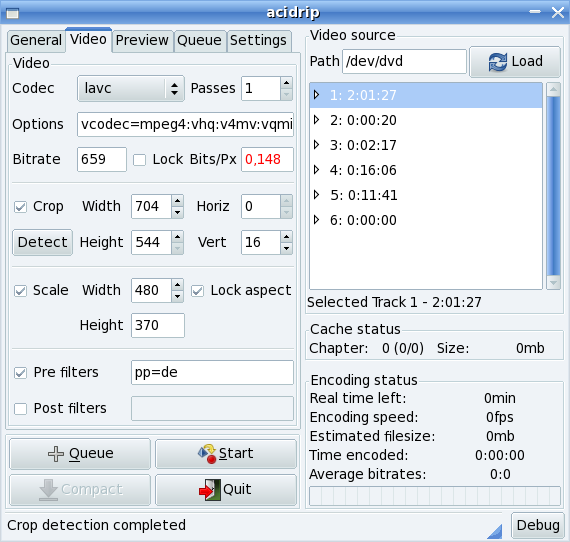Viewport: 570px width, 542px height.
Task: Click the Load refresh icon
Action: (497, 61)
